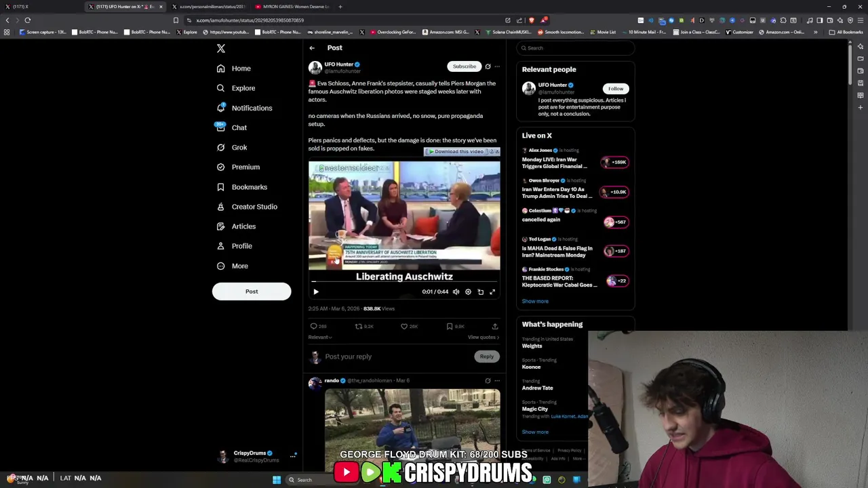The width and height of the screenshot is (868, 488).
Task: Click the Post button in sidebar
Action: pyautogui.click(x=252, y=291)
